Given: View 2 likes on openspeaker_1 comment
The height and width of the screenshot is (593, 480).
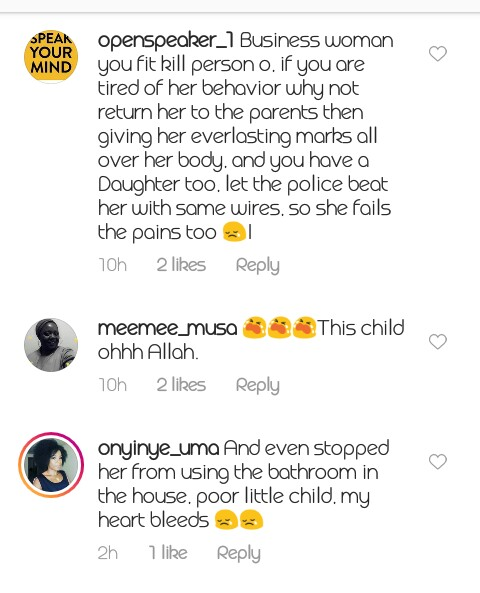Looking at the screenshot, I should pos(181,265).
